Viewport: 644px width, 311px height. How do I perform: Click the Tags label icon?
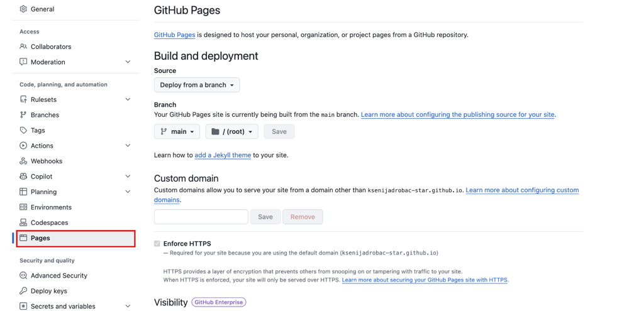click(x=23, y=131)
